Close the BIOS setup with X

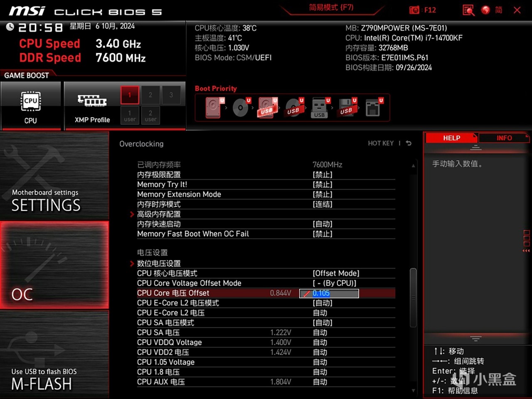(x=517, y=10)
